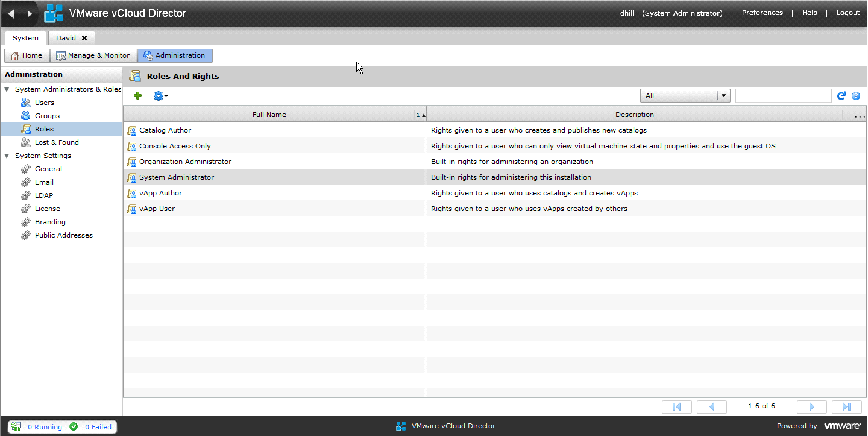The width and height of the screenshot is (868, 436).
Task: Click the Roles icon in the sidebar
Action: 26,129
